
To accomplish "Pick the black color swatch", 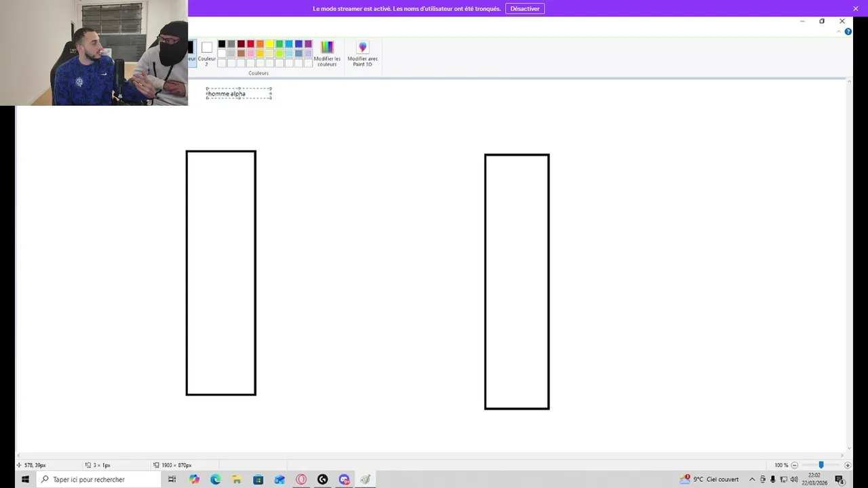I will pyautogui.click(x=222, y=44).
